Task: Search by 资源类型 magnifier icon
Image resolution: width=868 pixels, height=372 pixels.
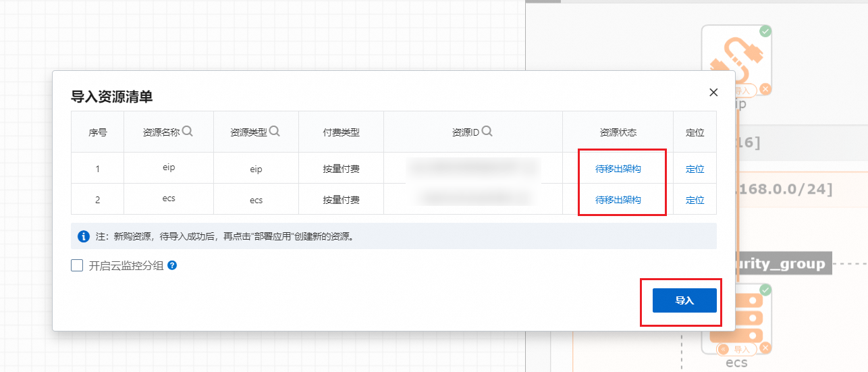Action: tap(275, 131)
